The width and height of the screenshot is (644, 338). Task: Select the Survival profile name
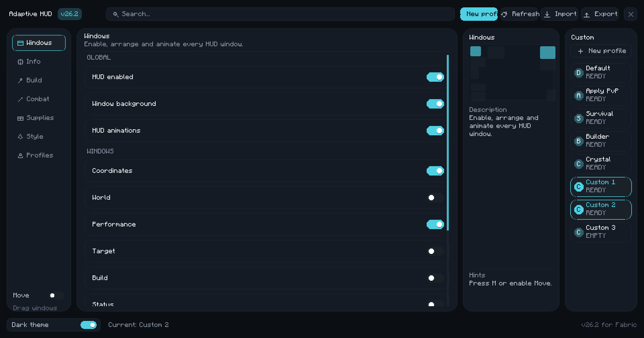tap(599, 114)
